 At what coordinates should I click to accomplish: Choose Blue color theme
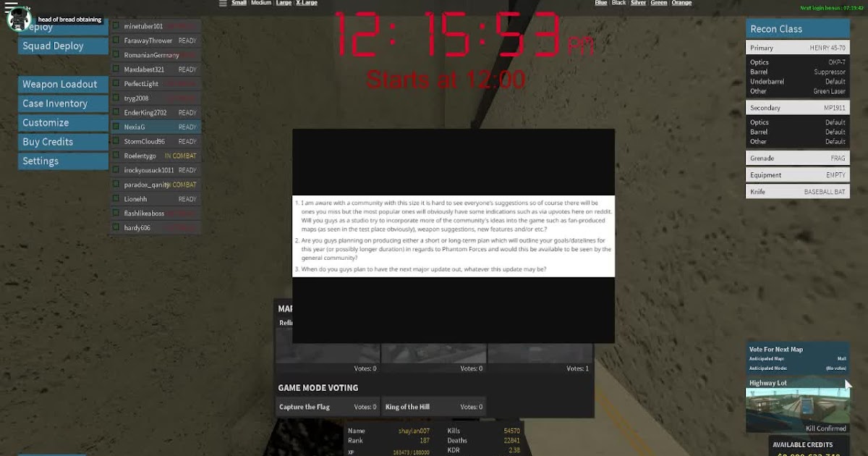click(x=601, y=3)
